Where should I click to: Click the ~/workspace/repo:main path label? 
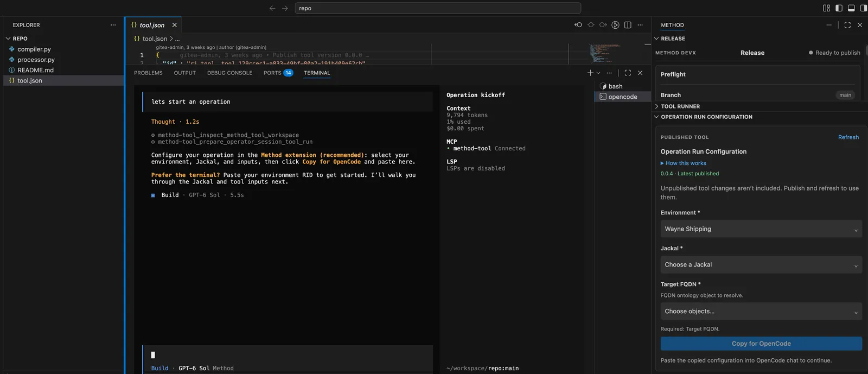pyautogui.click(x=482, y=368)
